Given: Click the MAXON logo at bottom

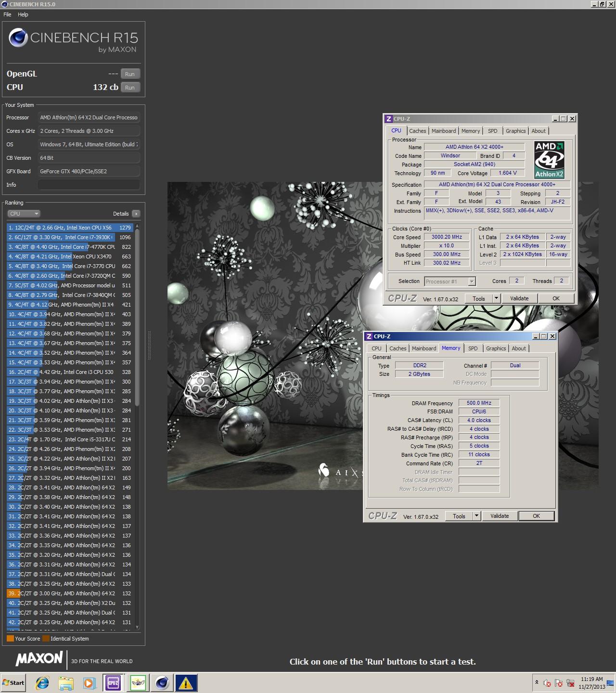Looking at the screenshot, I should 39,658.
